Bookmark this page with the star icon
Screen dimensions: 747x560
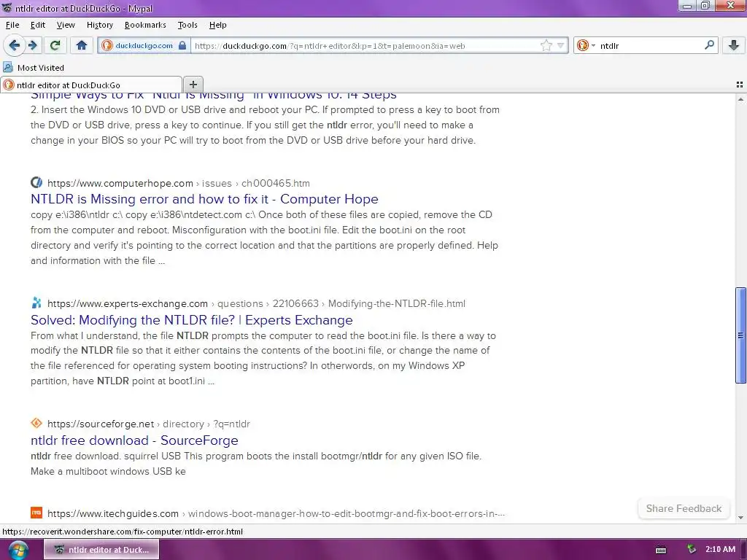pos(546,45)
